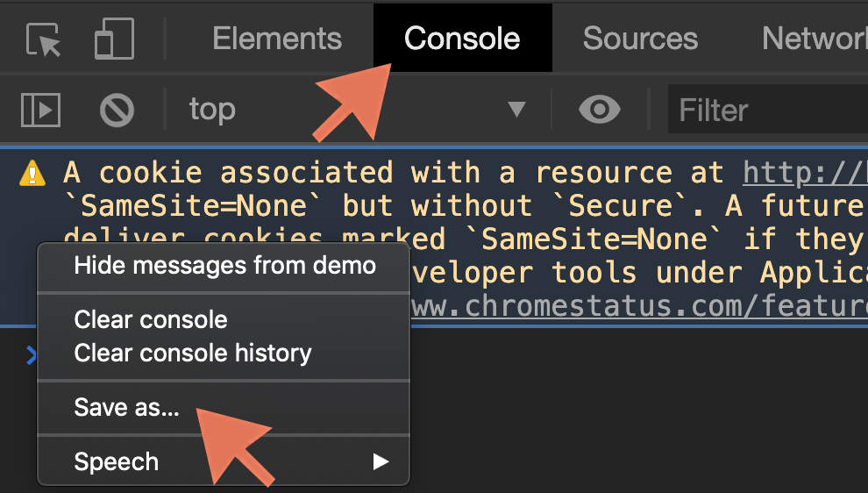Image resolution: width=868 pixels, height=493 pixels.
Task: Show the console sidebar panel
Action: point(40,110)
